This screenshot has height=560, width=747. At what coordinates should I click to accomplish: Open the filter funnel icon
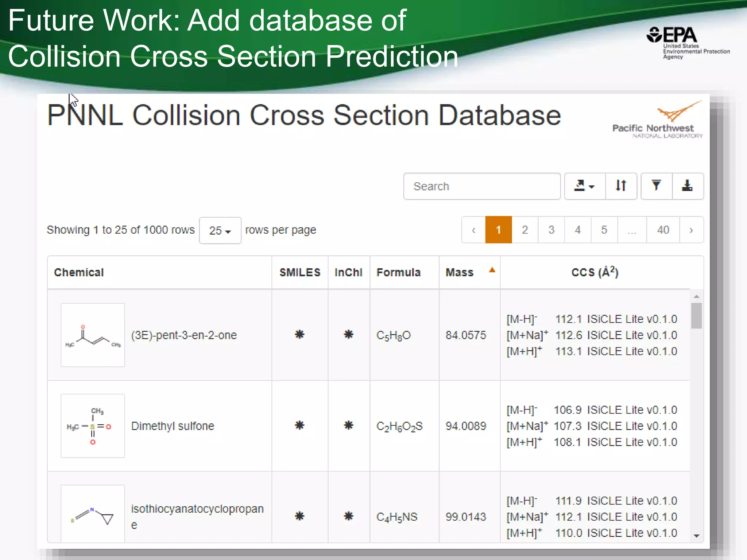(657, 186)
